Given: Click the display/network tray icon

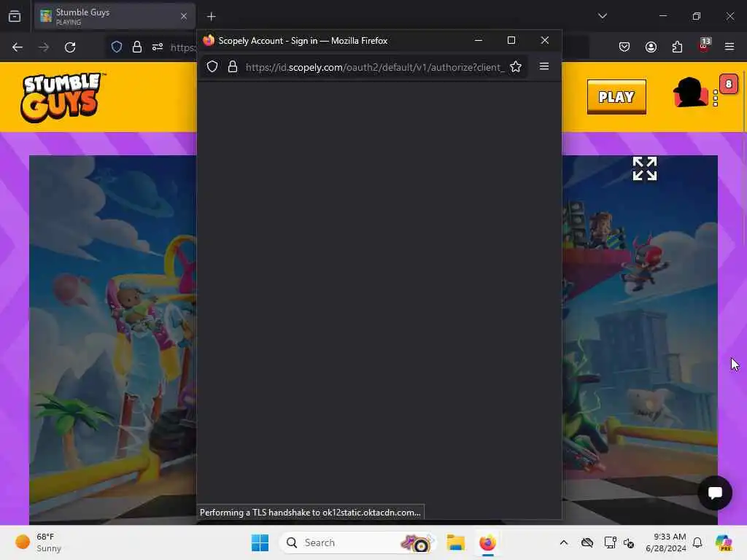Looking at the screenshot, I should [x=610, y=542].
